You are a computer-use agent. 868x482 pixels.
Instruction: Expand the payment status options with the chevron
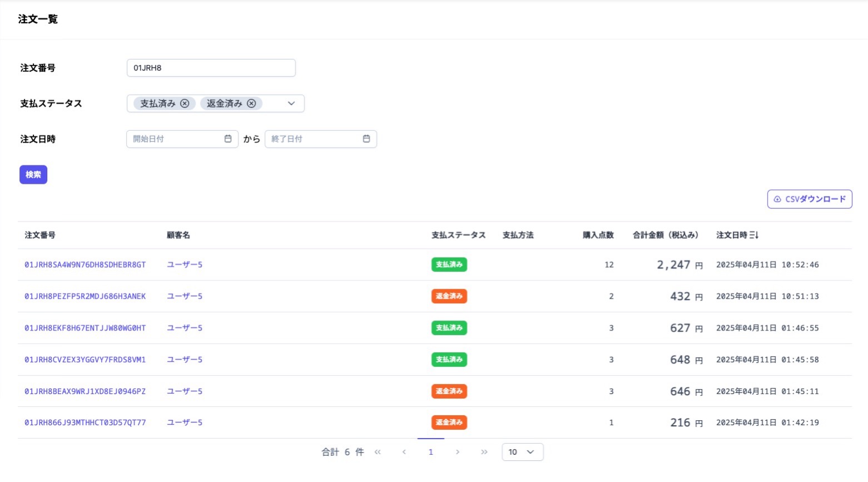tap(290, 103)
